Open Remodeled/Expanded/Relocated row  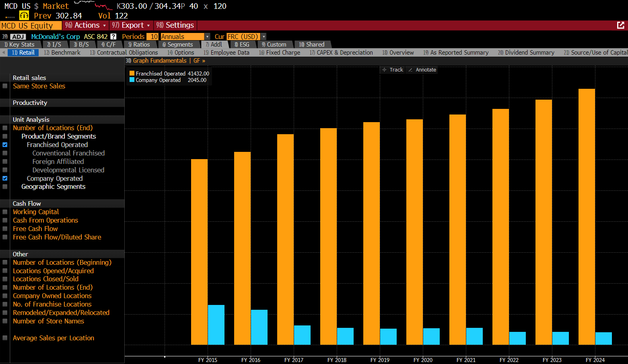click(61, 313)
